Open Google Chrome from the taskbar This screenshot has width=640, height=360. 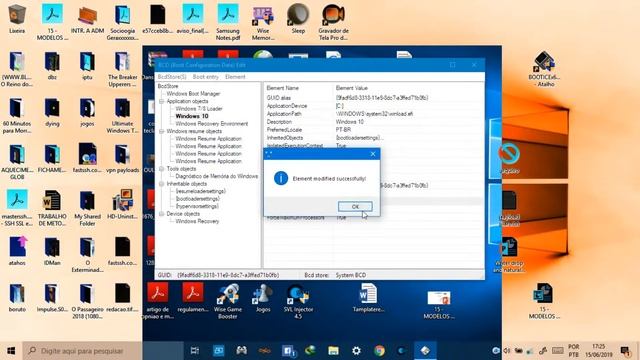[x=379, y=351]
